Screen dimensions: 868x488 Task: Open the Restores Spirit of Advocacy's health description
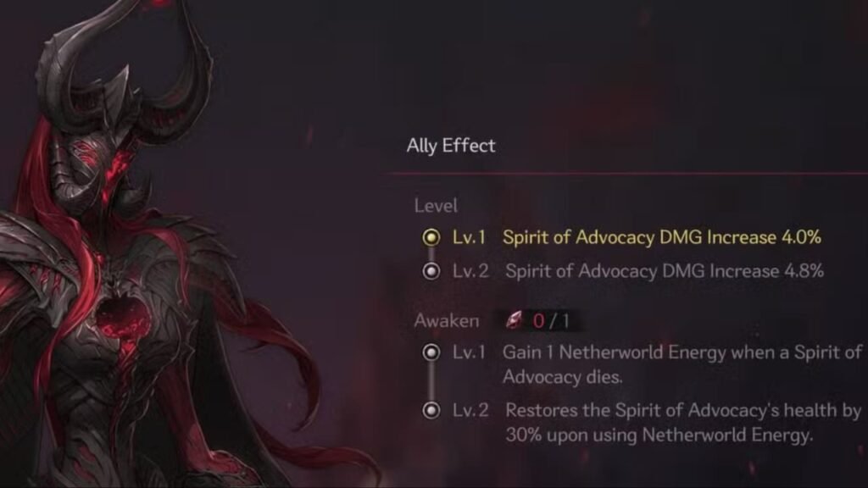click(x=683, y=422)
